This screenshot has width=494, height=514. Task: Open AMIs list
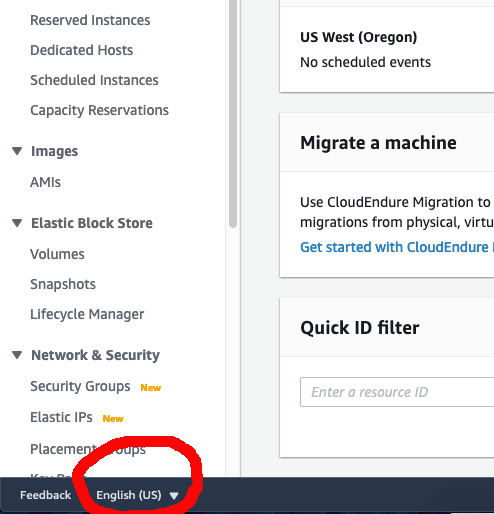[x=45, y=182]
